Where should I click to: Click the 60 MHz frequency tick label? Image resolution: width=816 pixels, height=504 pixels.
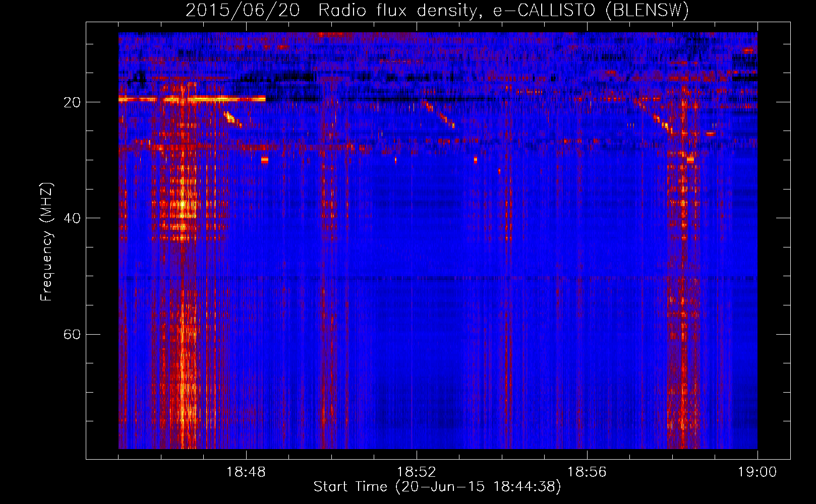click(72, 334)
